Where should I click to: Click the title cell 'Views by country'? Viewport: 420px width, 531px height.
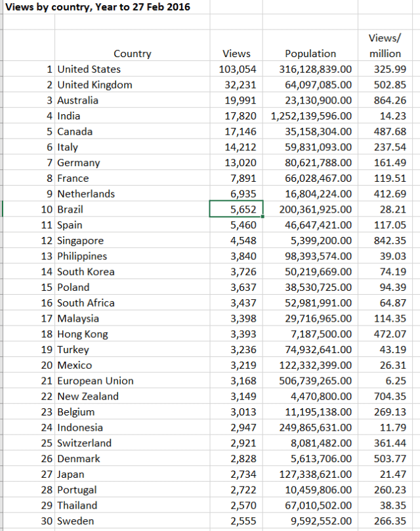(98, 7)
